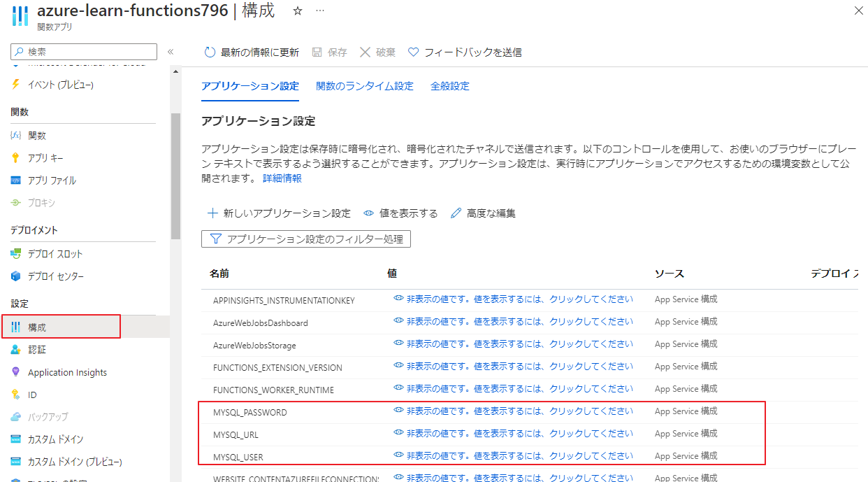
Task: Open the MYSQL_URL setting name
Action: [x=236, y=435]
